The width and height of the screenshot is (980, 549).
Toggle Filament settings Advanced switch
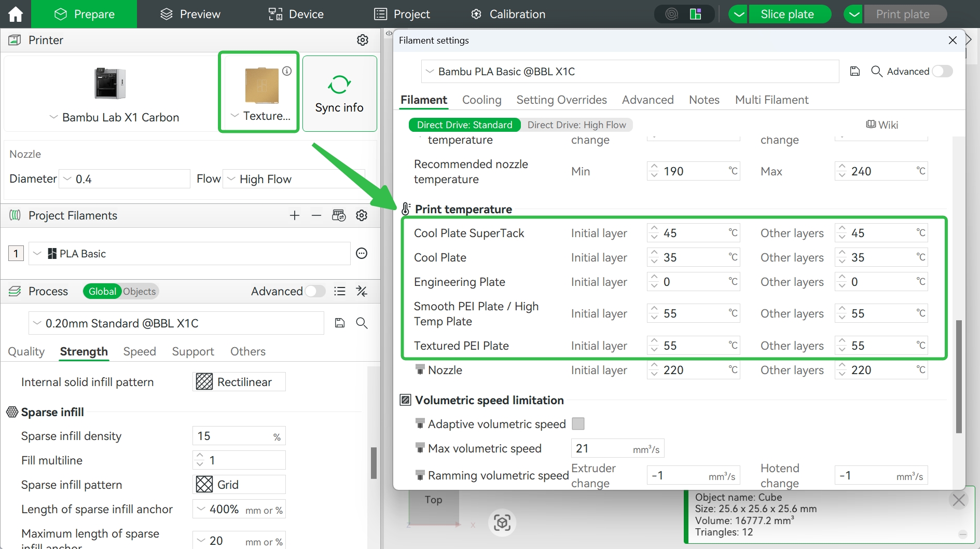(x=943, y=71)
